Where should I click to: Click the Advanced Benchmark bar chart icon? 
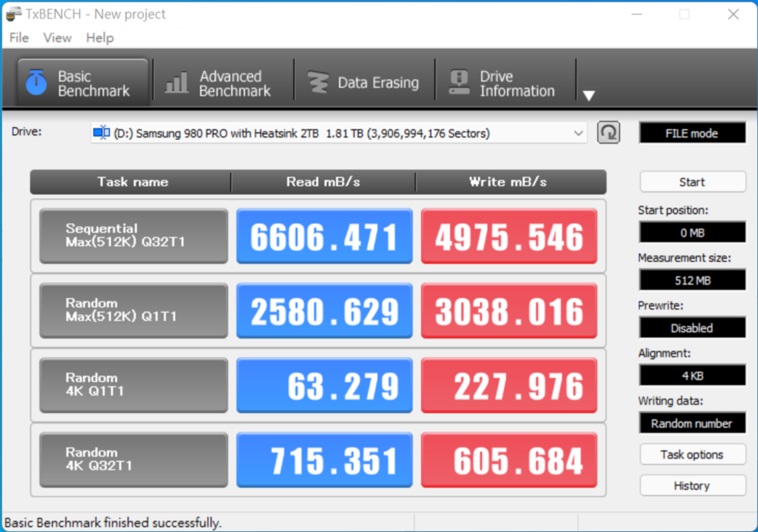pyautogui.click(x=177, y=83)
